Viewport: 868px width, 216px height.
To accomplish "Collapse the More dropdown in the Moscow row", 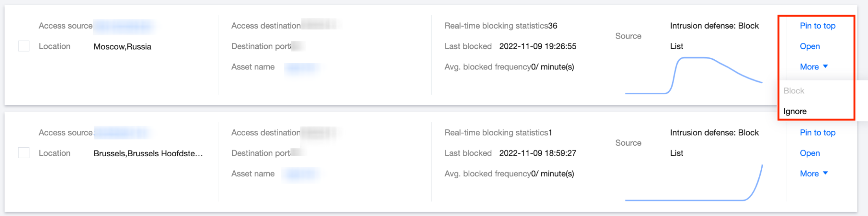I will tap(813, 67).
